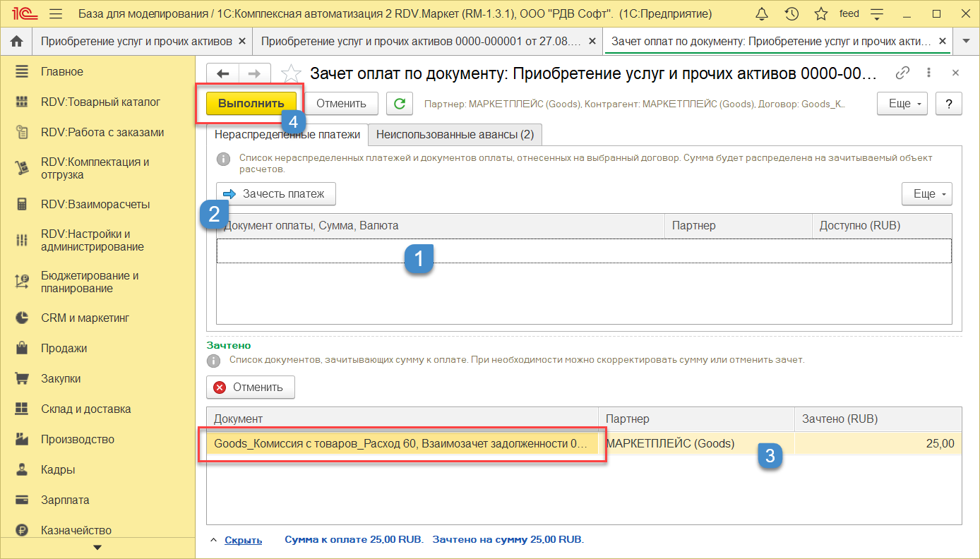Collapse the details with arrow beside Скрыть
Image resolution: width=980 pixels, height=559 pixels.
(x=214, y=540)
